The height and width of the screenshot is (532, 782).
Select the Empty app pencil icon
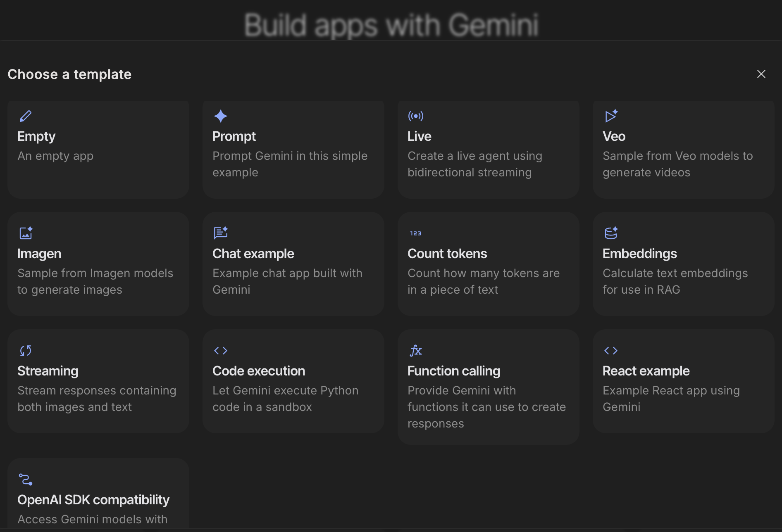(25, 116)
